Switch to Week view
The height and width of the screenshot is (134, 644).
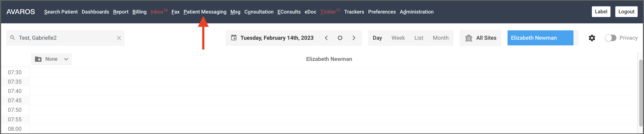[398, 38]
